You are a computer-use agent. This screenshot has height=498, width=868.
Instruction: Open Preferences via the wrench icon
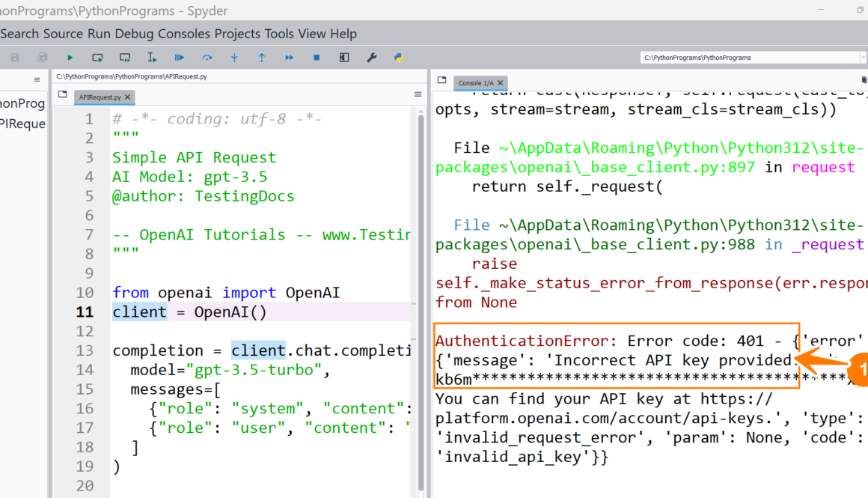371,58
